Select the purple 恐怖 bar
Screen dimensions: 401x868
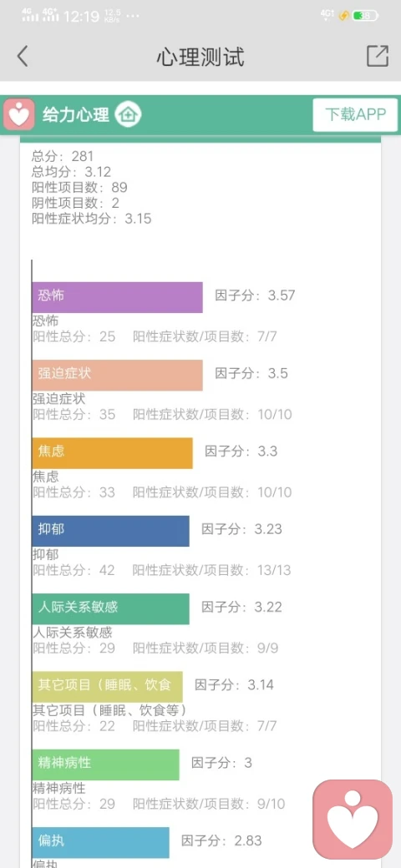117,297
